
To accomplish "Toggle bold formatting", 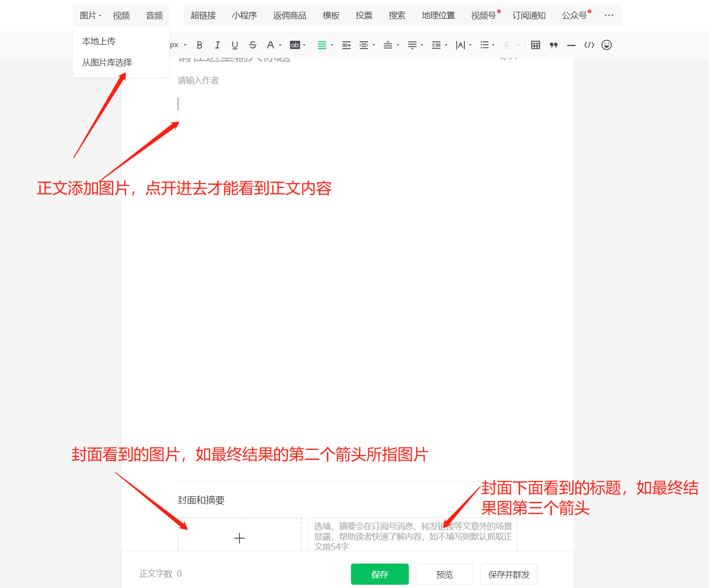I will point(199,45).
